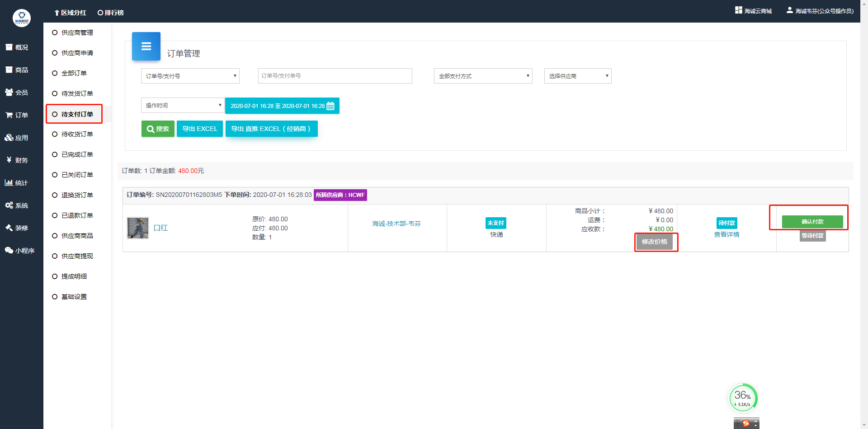Click the 未支付 payment status badge
The image size is (868, 429).
click(496, 223)
